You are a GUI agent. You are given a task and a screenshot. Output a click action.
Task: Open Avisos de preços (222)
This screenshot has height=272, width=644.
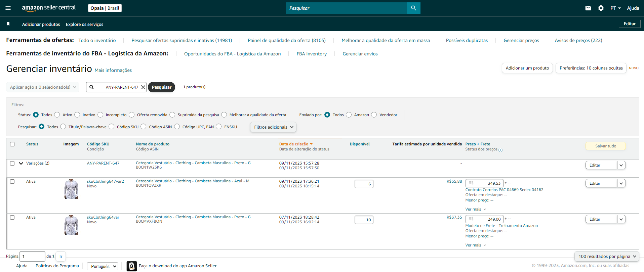[578, 40]
